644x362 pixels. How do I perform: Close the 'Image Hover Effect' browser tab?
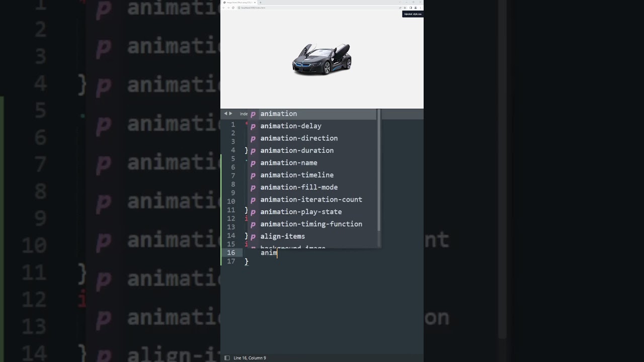(x=255, y=3)
